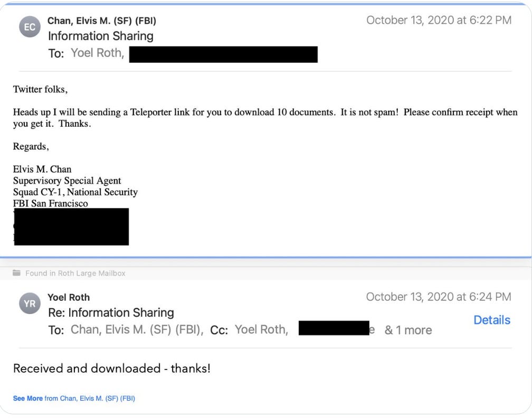Click the redacted recipient block in the To line

[224, 54]
